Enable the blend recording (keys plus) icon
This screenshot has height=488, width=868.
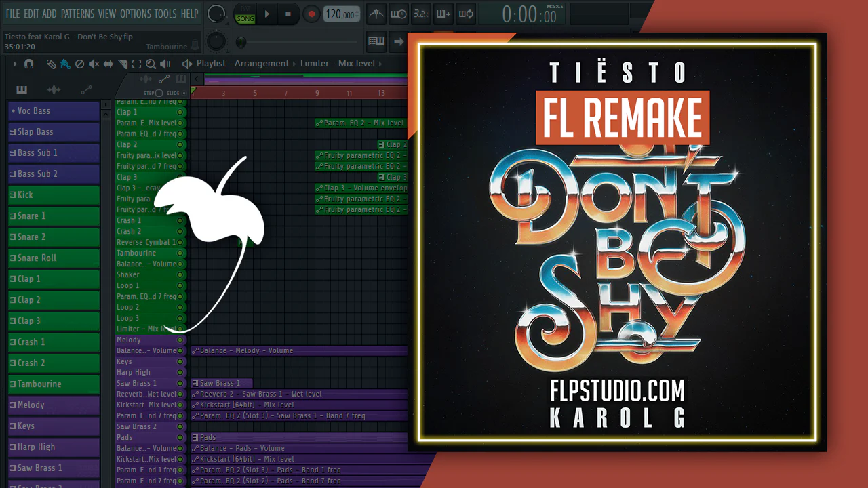click(443, 14)
